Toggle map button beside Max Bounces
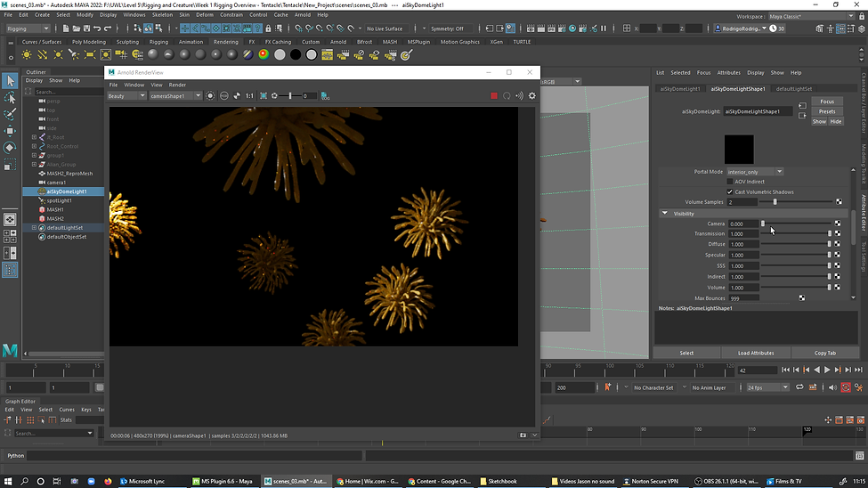The image size is (868, 488). tap(802, 298)
